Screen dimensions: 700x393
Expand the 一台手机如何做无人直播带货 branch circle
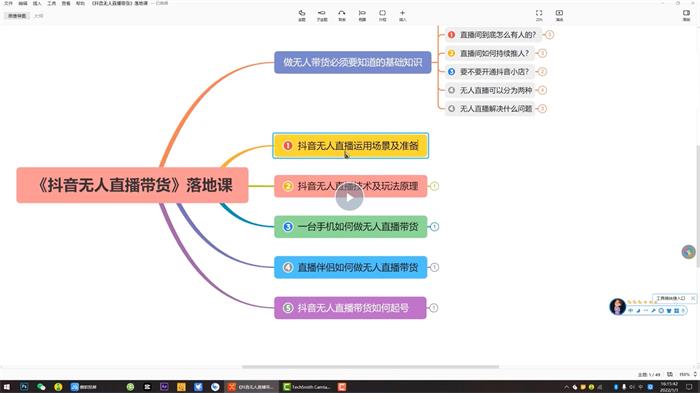[x=434, y=227]
